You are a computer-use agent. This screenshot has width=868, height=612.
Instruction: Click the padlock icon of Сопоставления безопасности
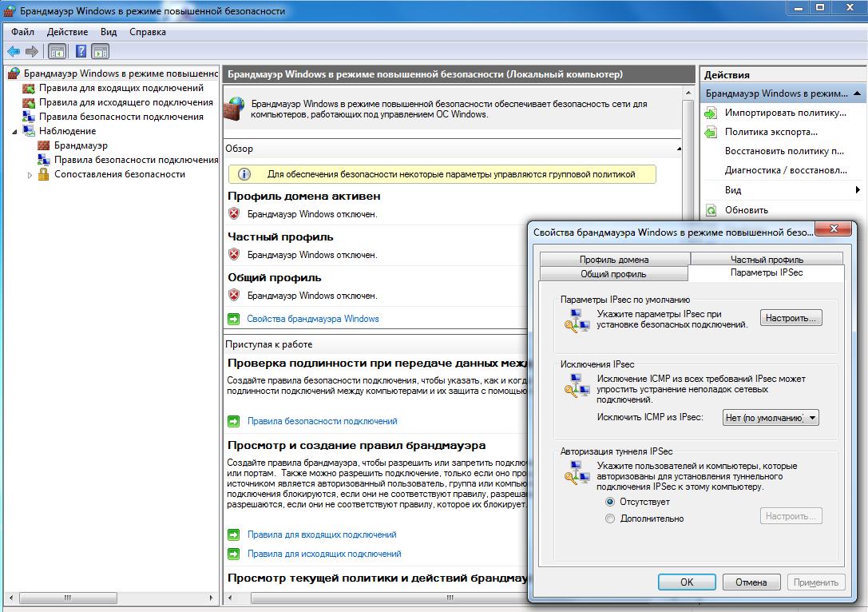[44, 174]
